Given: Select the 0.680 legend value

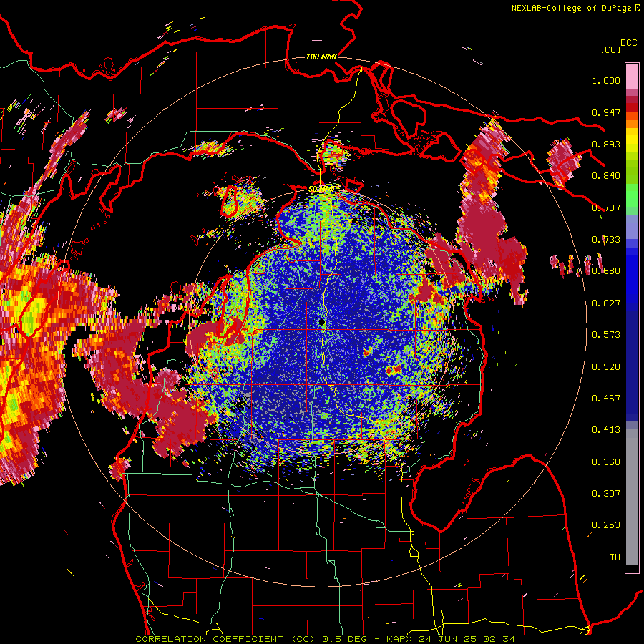Looking at the screenshot, I should [x=606, y=271].
